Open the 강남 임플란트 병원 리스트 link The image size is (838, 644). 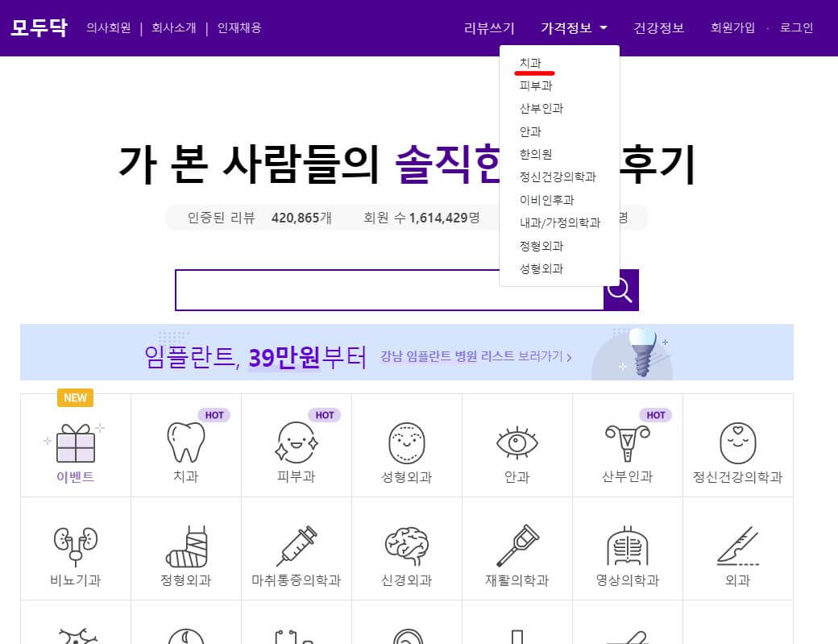point(471,359)
